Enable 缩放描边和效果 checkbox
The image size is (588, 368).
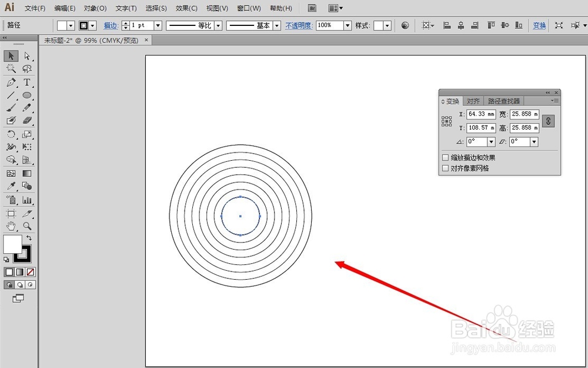446,158
